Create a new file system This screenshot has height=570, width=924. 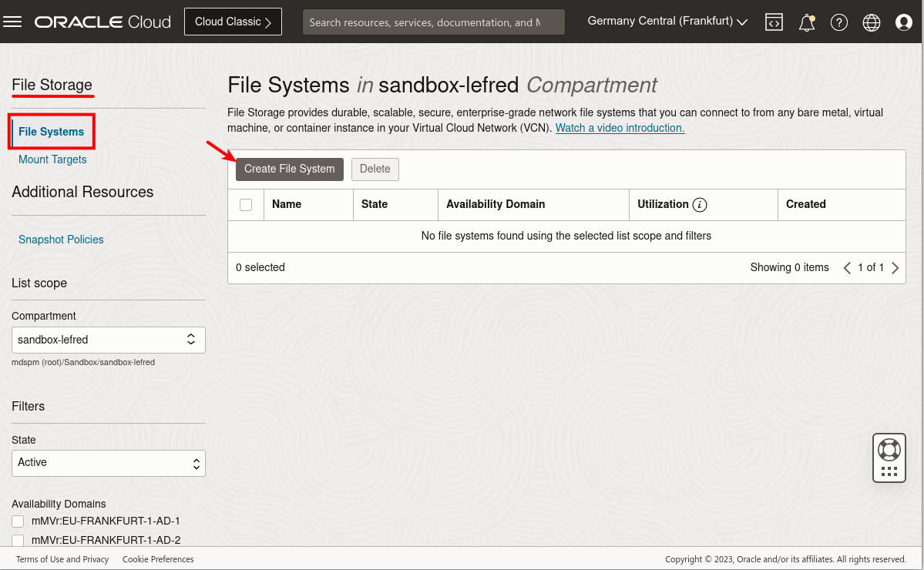(289, 169)
